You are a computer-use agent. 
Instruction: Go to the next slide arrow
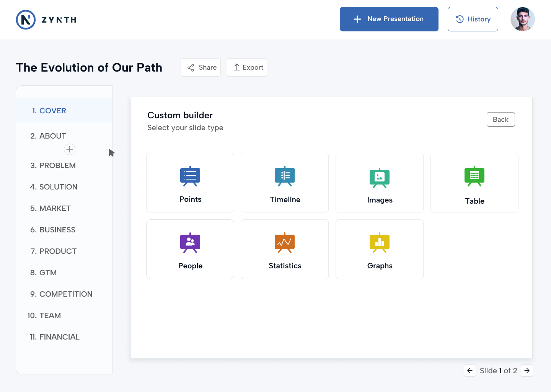point(527,371)
